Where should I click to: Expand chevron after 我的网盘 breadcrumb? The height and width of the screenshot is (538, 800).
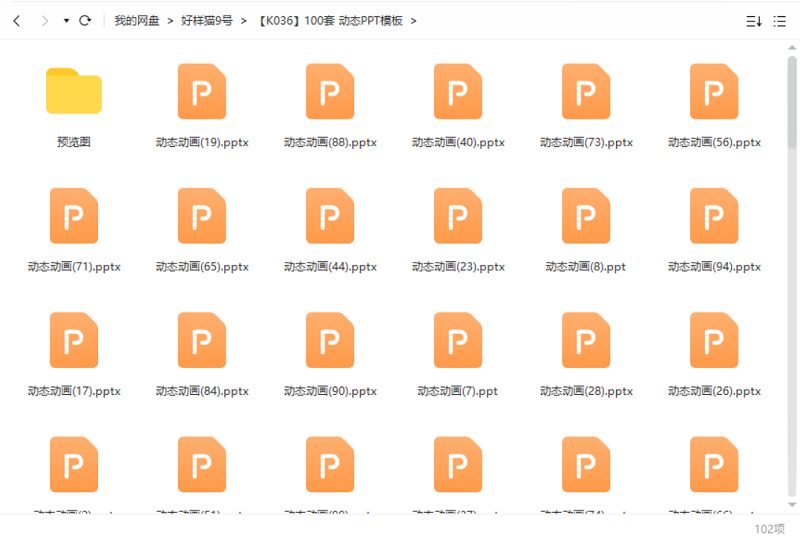[170, 20]
